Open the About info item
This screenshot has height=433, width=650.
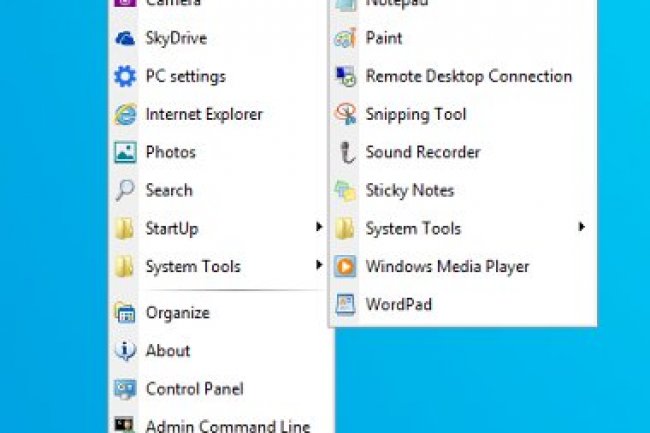pyautogui.click(x=167, y=350)
